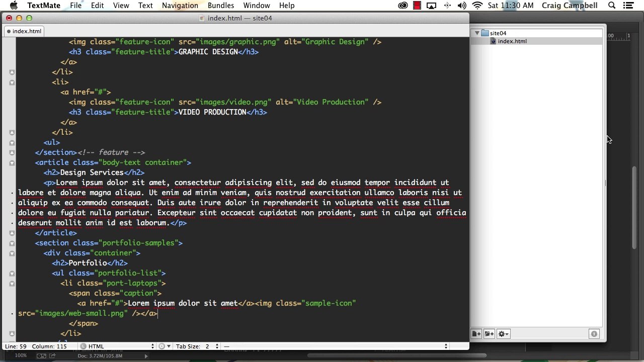Click the language icon beside HTML
This screenshot has height=362, width=644.
pyautogui.click(x=83, y=346)
